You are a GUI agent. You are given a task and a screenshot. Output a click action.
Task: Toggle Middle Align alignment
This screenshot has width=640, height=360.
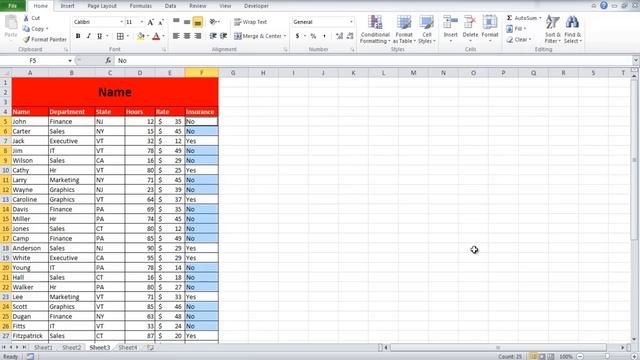click(x=187, y=22)
